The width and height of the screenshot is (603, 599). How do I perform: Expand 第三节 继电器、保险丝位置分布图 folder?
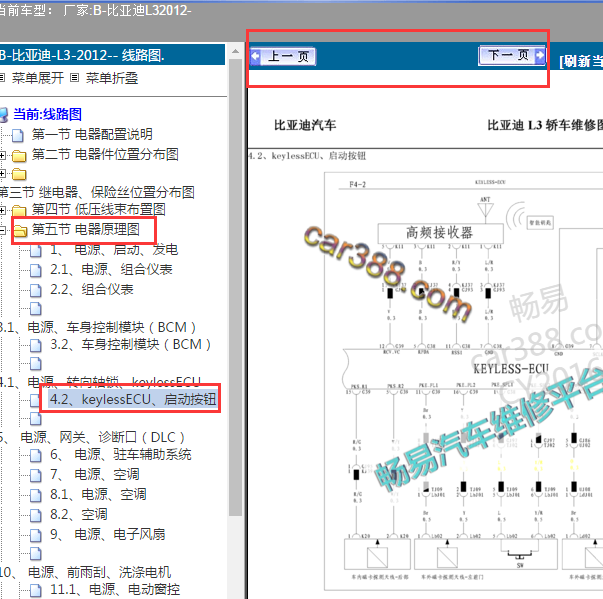[2, 174]
